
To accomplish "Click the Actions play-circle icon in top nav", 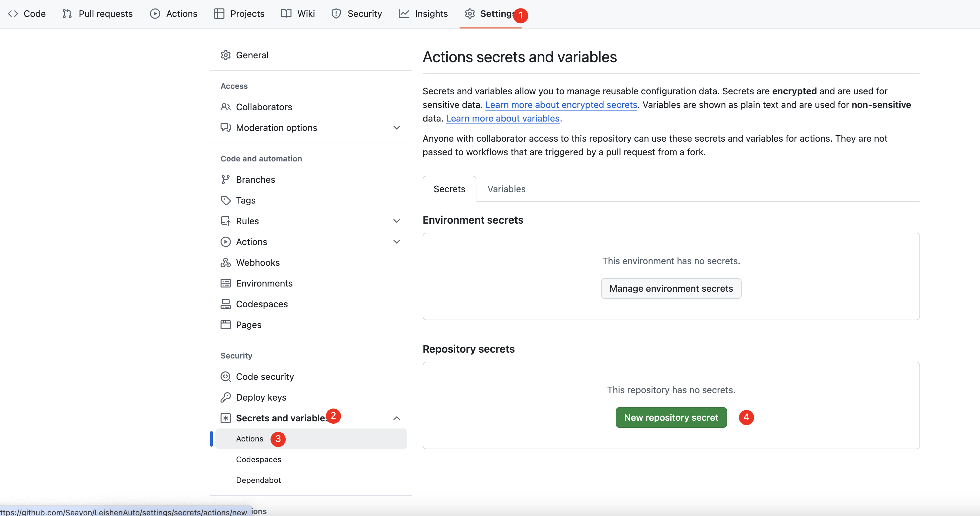I will point(155,14).
